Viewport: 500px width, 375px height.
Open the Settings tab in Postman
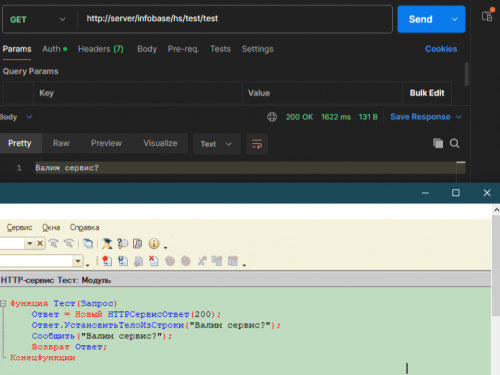[x=257, y=49]
